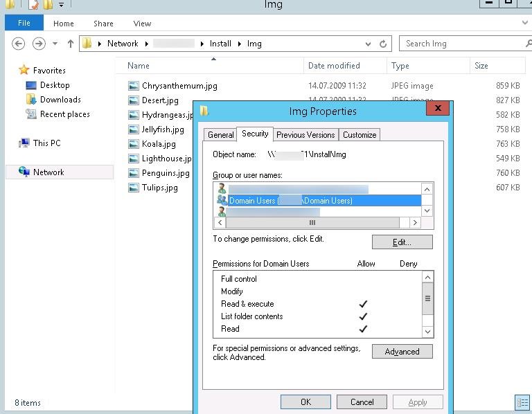Open the General tab
532x414 pixels.
(x=221, y=135)
